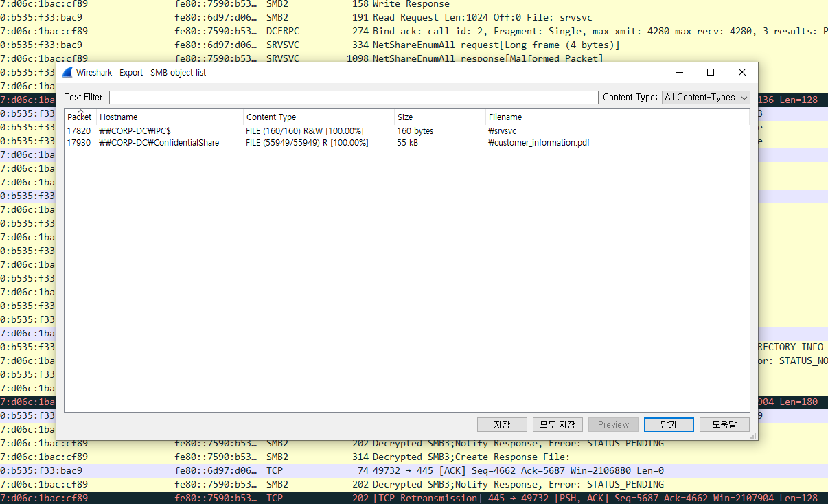Click the \customer_information.pdf filename

pyautogui.click(x=539, y=143)
